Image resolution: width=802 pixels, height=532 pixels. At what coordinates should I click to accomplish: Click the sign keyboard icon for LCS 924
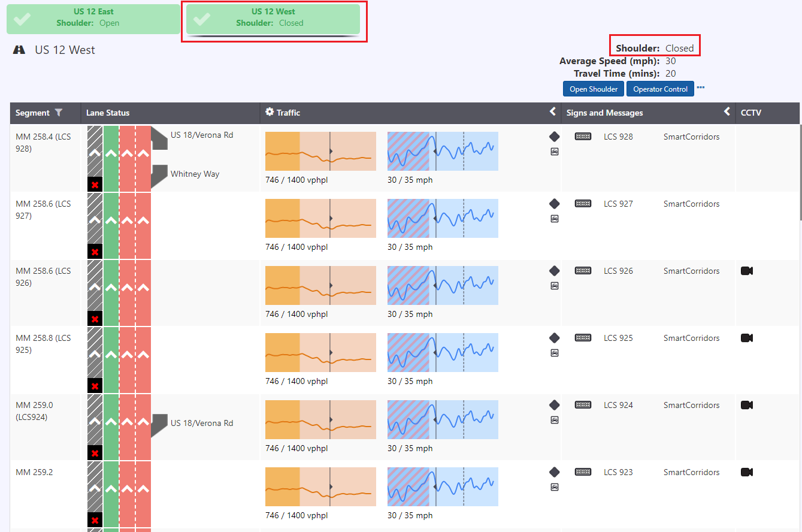[582, 405]
